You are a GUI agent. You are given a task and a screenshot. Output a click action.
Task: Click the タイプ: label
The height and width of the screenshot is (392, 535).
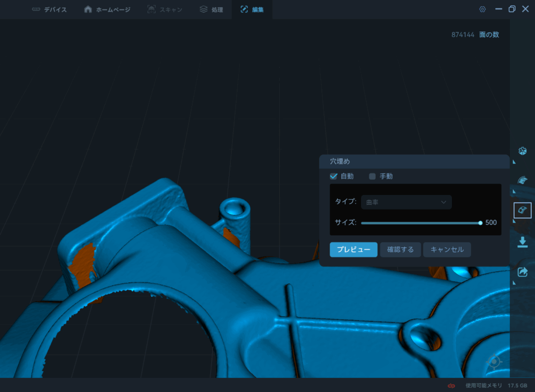point(346,201)
